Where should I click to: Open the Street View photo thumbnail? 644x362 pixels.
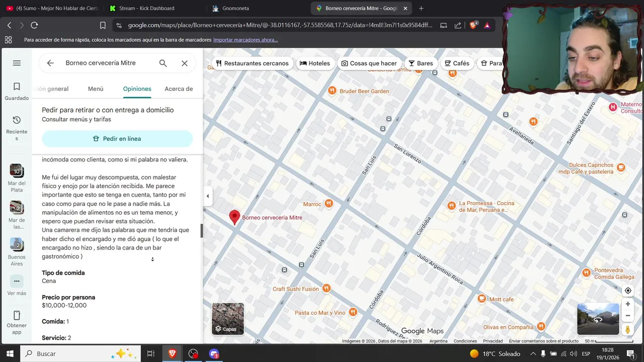(598, 319)
